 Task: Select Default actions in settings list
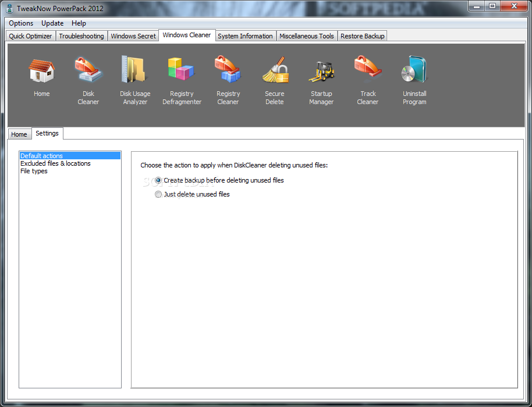tap(70, 156)
